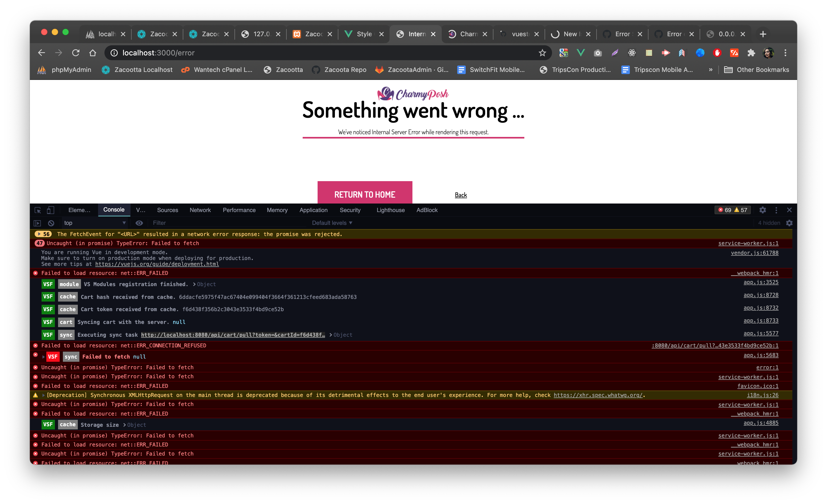Open the Vue DevTools extension icon

click(x=581, y=53)
